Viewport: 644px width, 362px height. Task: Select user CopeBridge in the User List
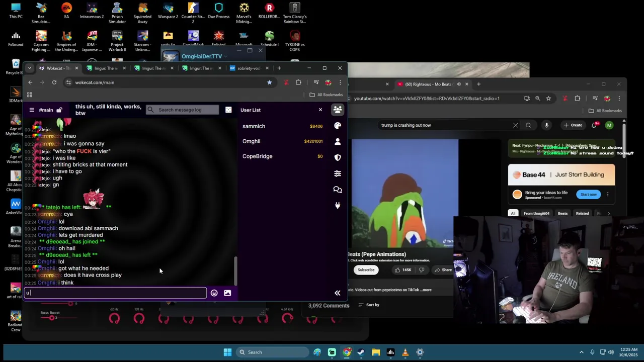(257, 156)
